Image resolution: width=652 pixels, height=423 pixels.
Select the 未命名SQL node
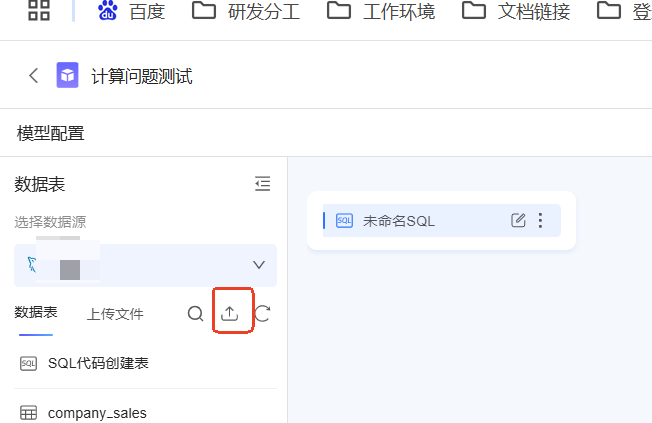click(x=442, y=220)
